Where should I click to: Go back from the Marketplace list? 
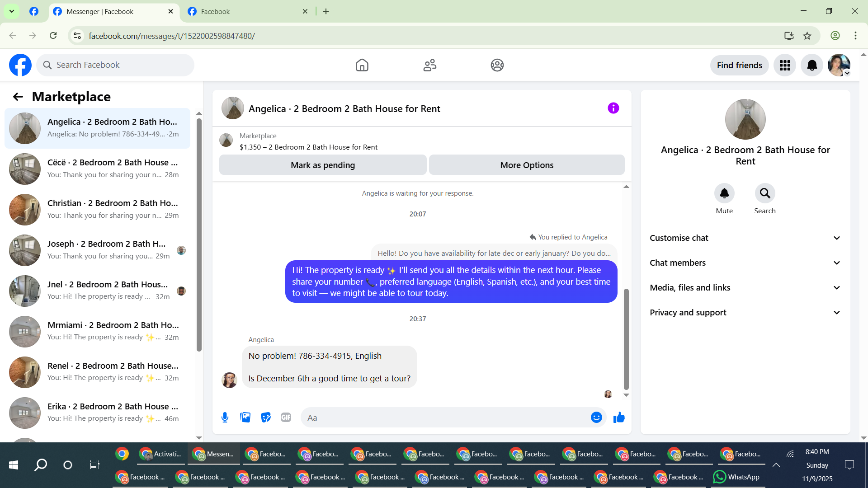(18, 97)
